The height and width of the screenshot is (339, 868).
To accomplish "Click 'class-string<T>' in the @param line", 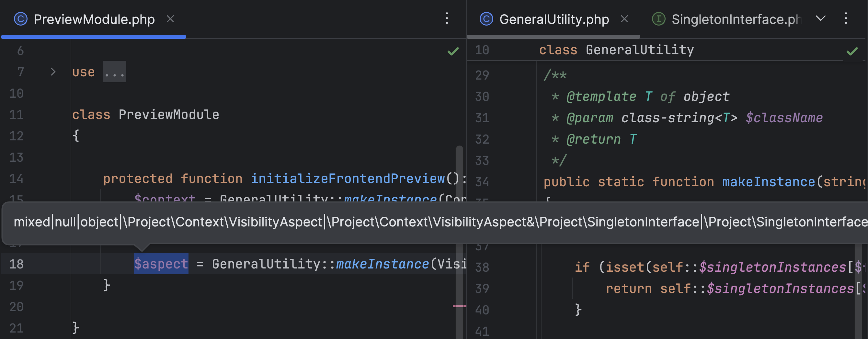I will pos(679,118).
